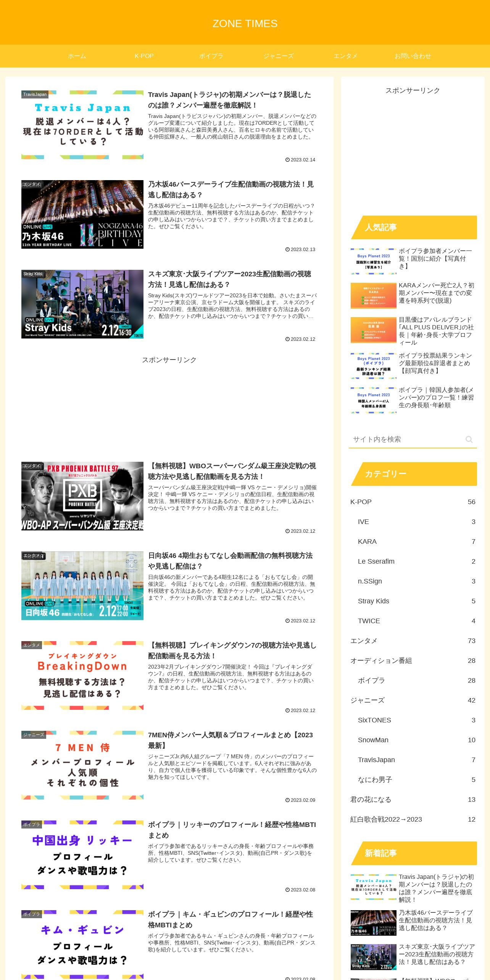Select the 君の花になる category

click(x=413, y=799)
